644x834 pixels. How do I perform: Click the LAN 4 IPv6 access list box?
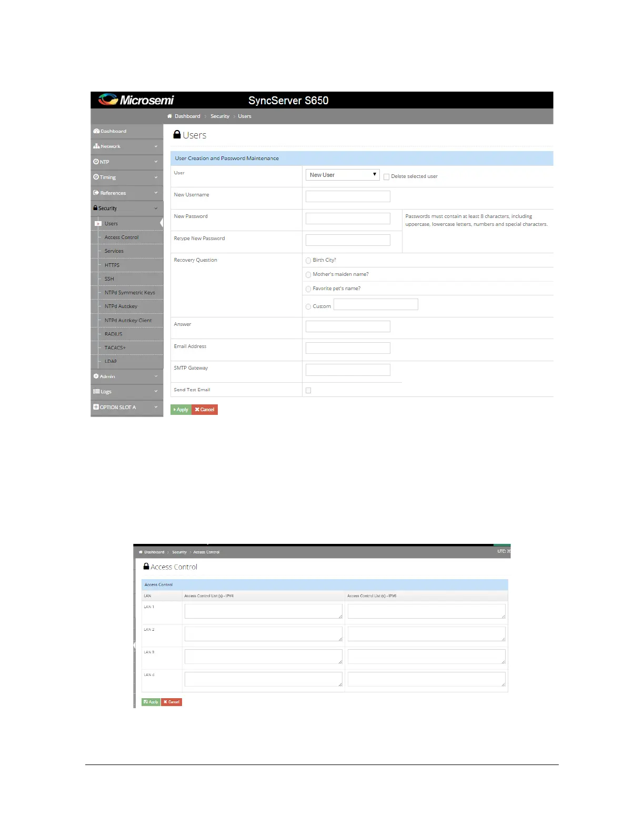click(427, 679)
